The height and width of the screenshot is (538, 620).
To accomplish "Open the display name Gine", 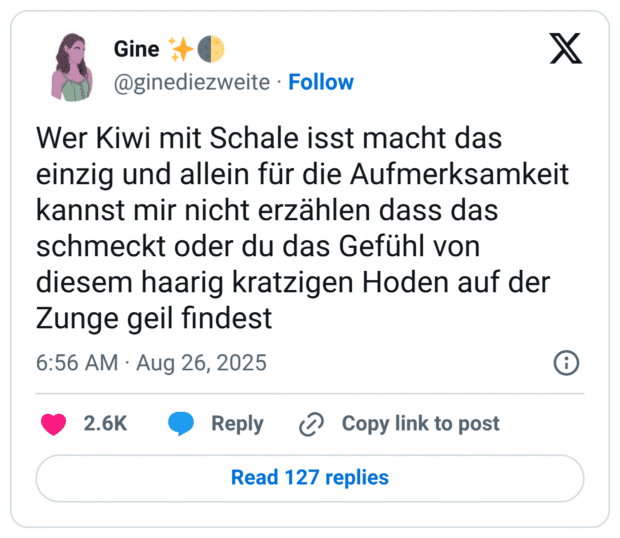I will click(x=137, y=50).
